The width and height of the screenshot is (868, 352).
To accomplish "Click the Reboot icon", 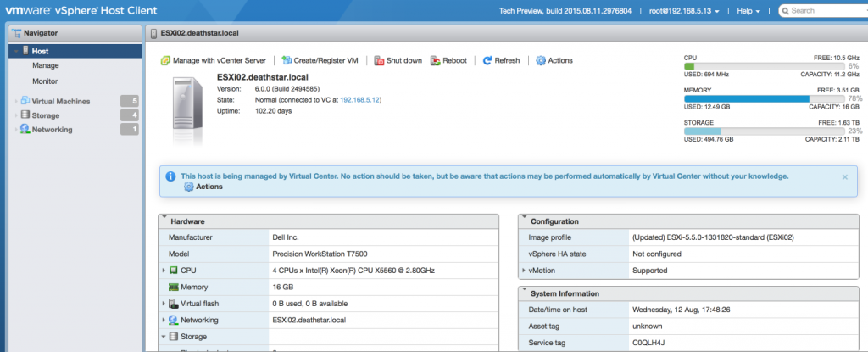I will click(435, 60).
